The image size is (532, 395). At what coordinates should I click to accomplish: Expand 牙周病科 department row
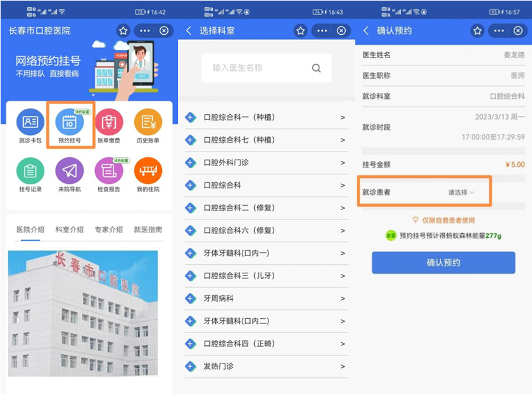(266, 299)
